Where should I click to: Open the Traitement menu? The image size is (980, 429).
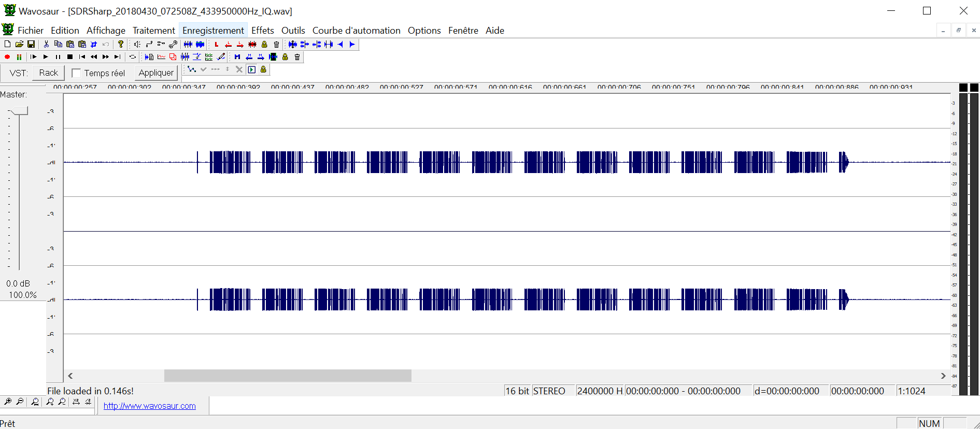click(x=153, y=31)
